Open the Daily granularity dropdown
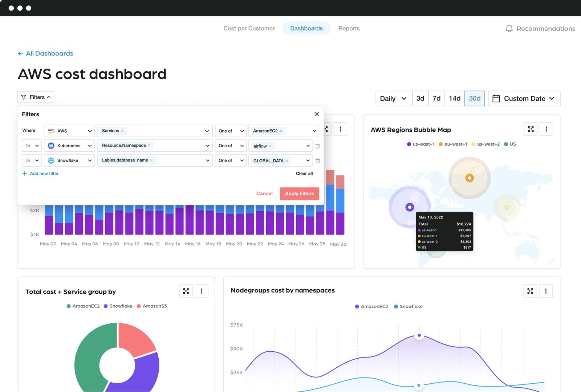This screenshot has width=581, height=392. tap(393, 98)
